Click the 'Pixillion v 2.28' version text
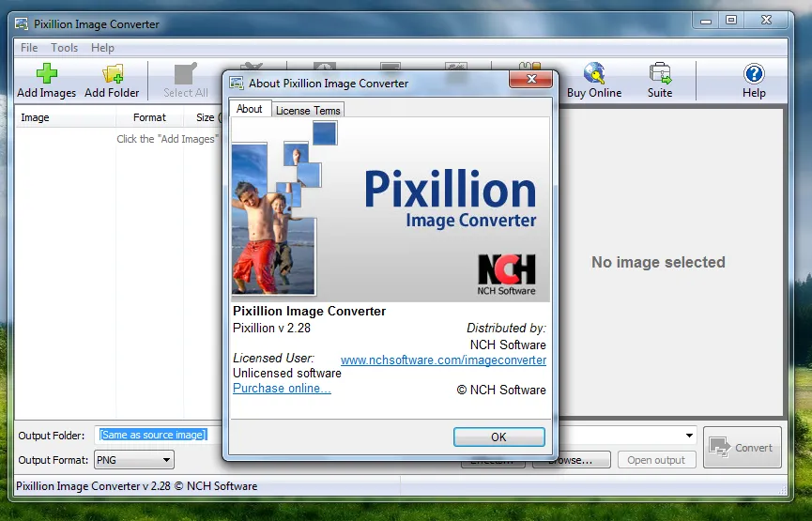 pyautogui.click(x=271, y=329)
